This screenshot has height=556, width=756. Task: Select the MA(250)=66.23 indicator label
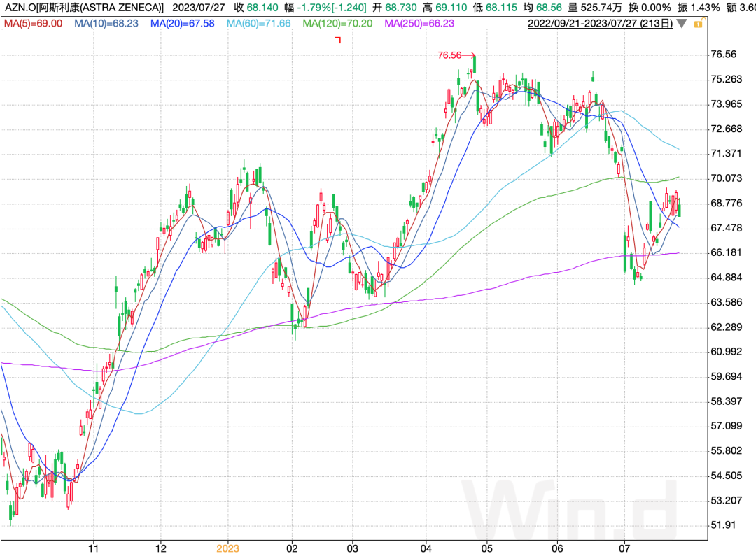(419, 24)
